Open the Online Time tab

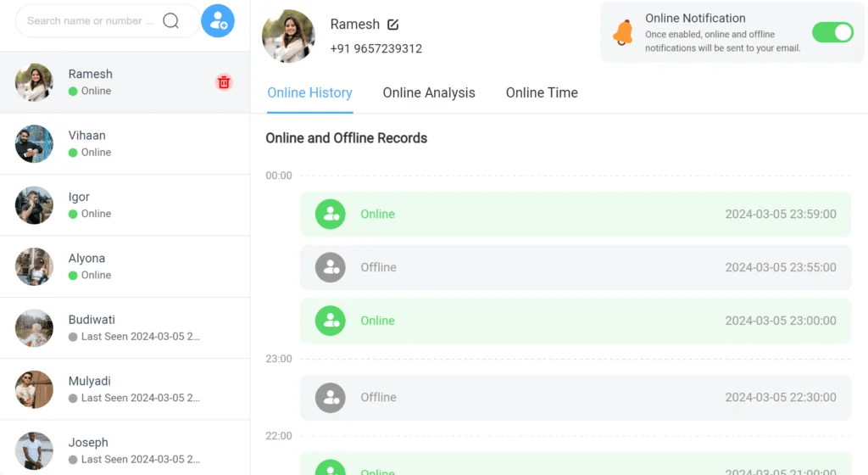(x=542, y=93)
